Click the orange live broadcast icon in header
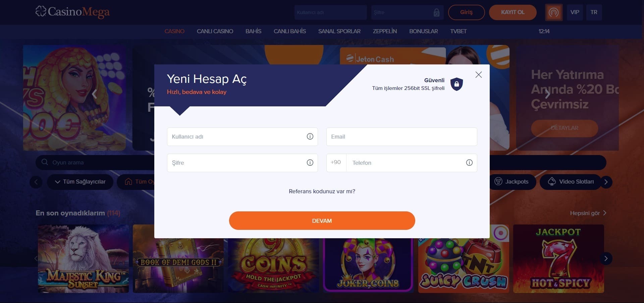Viewport: 644px width, 303px height. (x=554, y=12)
